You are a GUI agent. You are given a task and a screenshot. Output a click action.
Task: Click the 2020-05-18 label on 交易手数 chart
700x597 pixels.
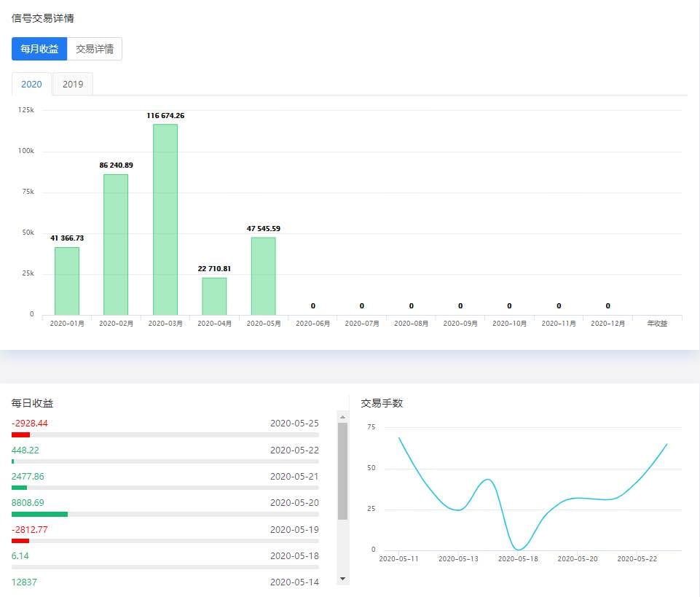518,559
